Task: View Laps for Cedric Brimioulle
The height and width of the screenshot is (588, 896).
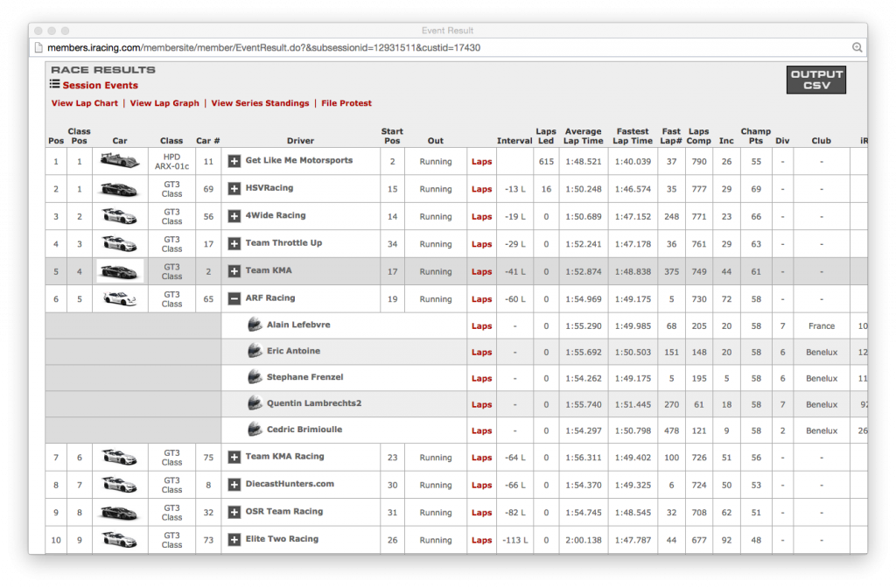Action: [482, 430]
